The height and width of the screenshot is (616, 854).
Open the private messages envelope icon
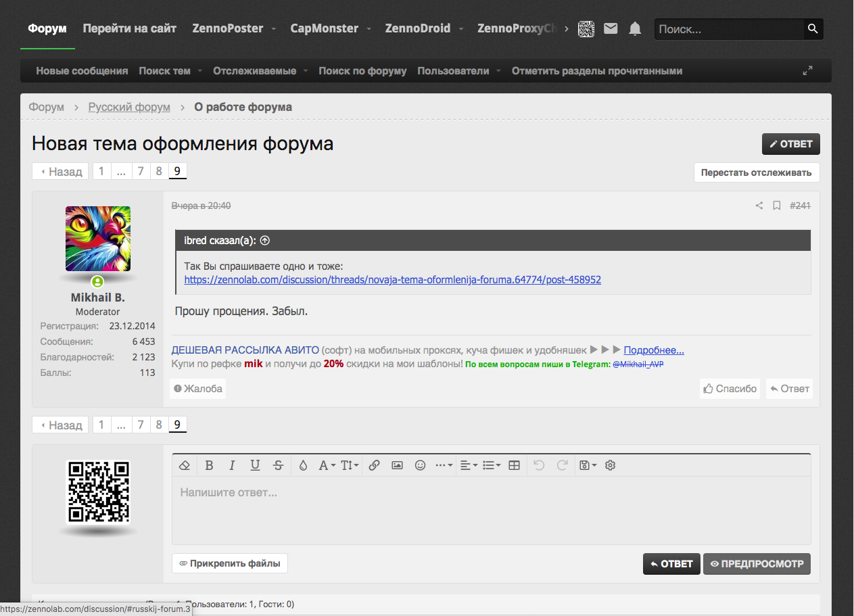point(611,28)
